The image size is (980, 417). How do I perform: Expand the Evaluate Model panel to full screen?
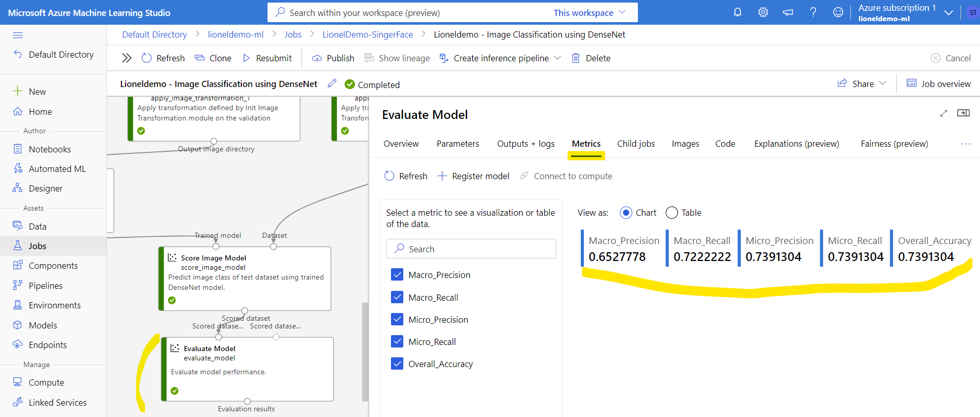(x=943, y=113)
